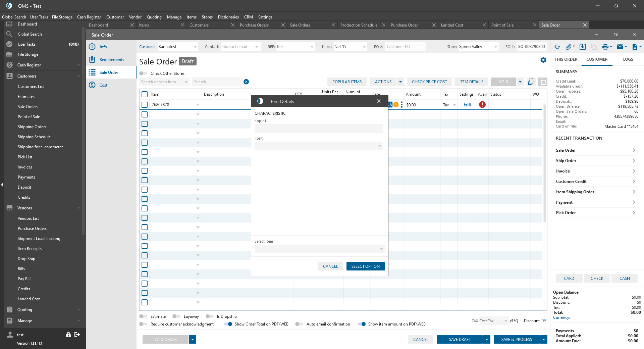
Task: Click the SELECT OPTION button
Action: [365, 266]
